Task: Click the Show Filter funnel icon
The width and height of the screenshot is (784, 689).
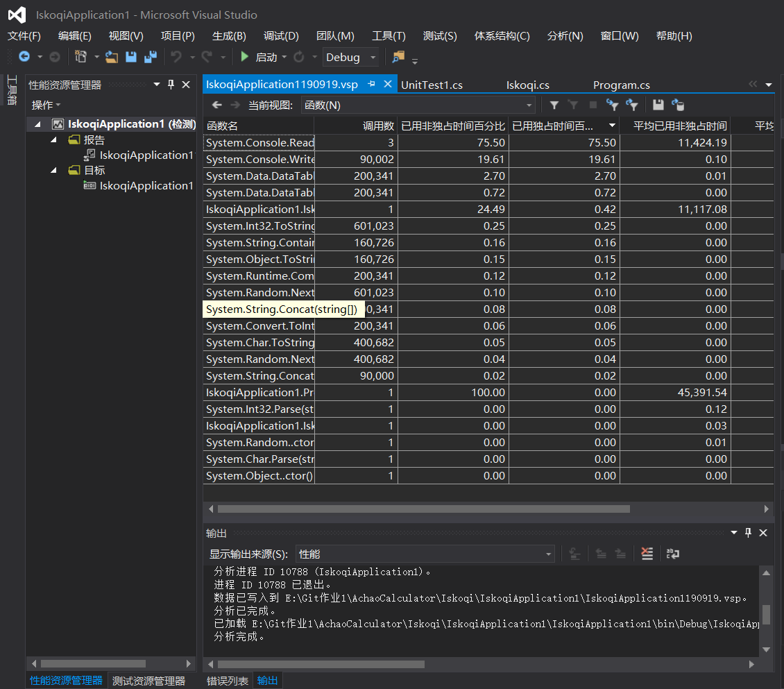Action: [554, 105]
